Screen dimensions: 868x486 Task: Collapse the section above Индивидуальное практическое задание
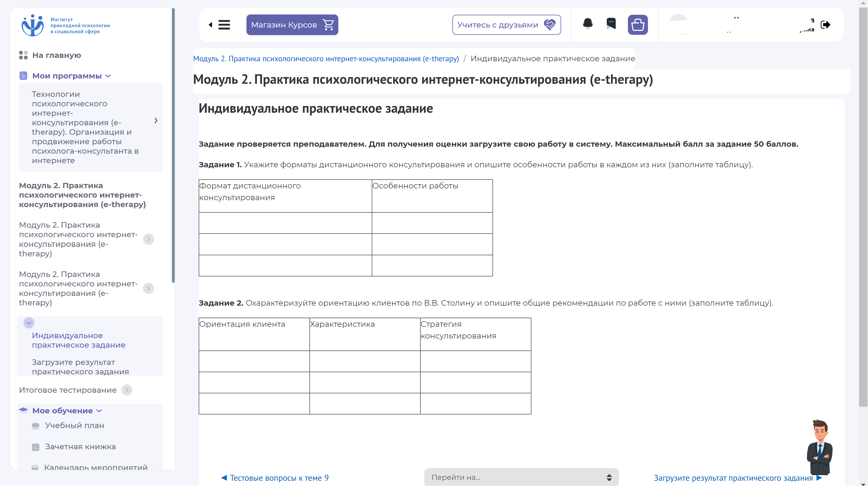pyautogui.click(x=29, y=323)
